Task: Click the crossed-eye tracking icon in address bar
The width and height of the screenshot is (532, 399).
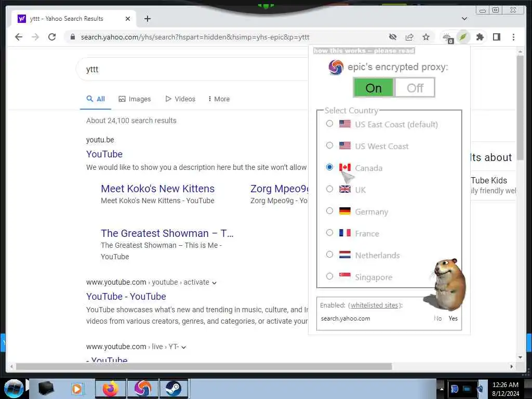Action: pyautogui.click(x=393, y=37)
